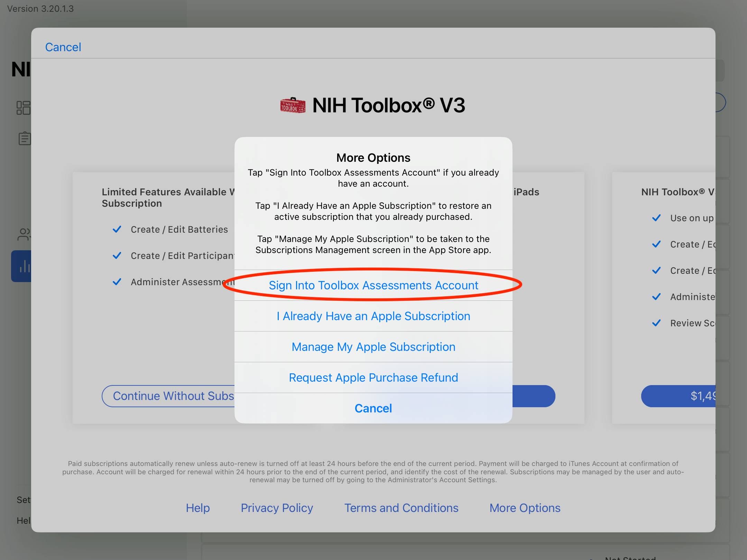Screen dimensions: 747x560
Task: Select I Already Have an Apple Subscription
Action: (373, 316)
